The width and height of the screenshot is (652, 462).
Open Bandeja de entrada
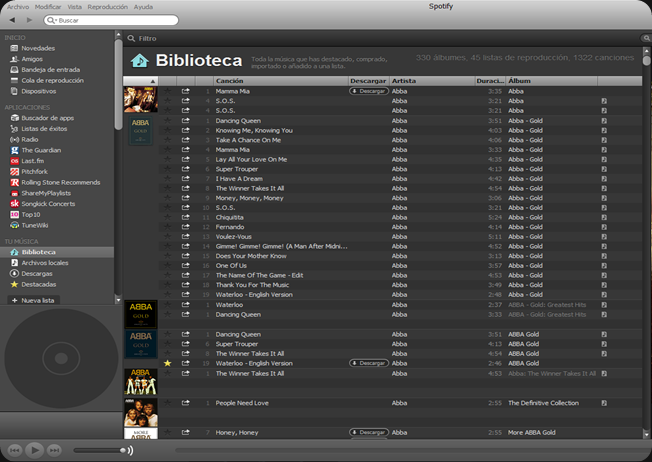51,70
